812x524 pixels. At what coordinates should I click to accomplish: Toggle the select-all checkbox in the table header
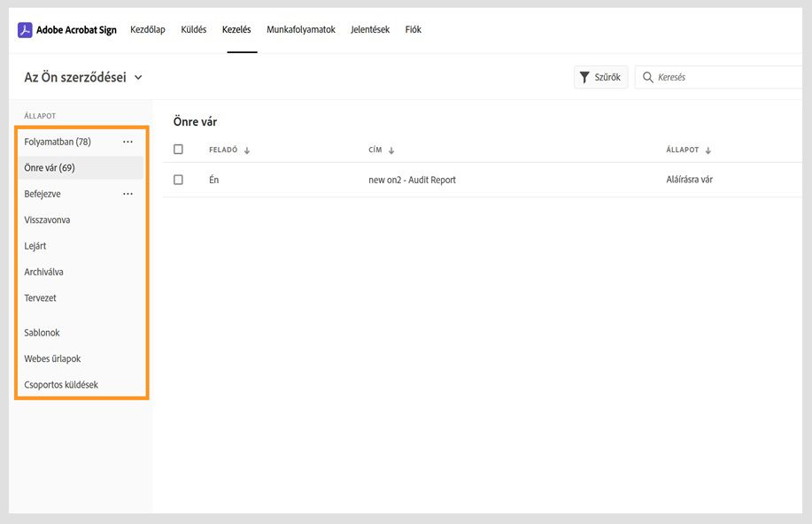178,150
